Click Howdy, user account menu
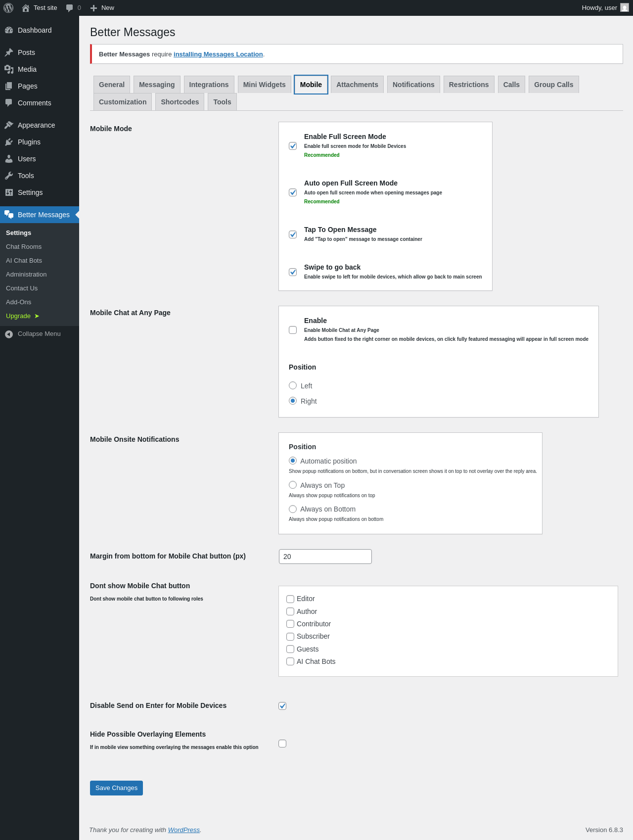This screenshot has width=633, height=840. (605, 8)
